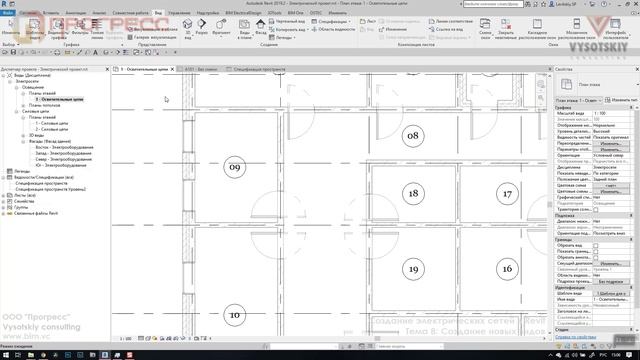Screen dimensions: 640x360
Task: Expand the Семейства tree node
Action: (4, 201)
